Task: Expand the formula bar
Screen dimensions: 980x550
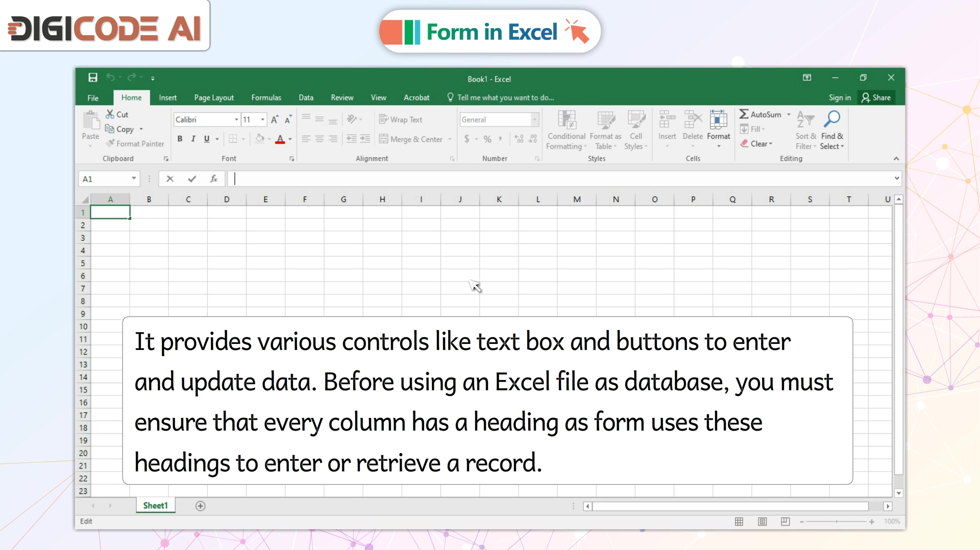Action: [896, 179]
